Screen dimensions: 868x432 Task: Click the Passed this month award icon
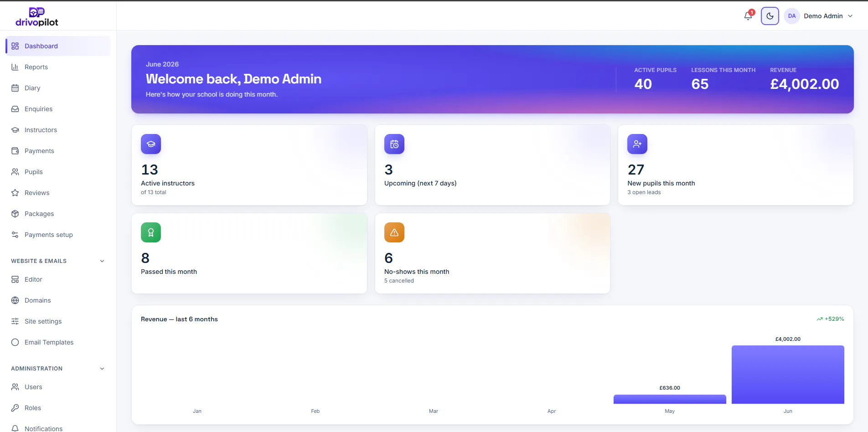point(151,232)
